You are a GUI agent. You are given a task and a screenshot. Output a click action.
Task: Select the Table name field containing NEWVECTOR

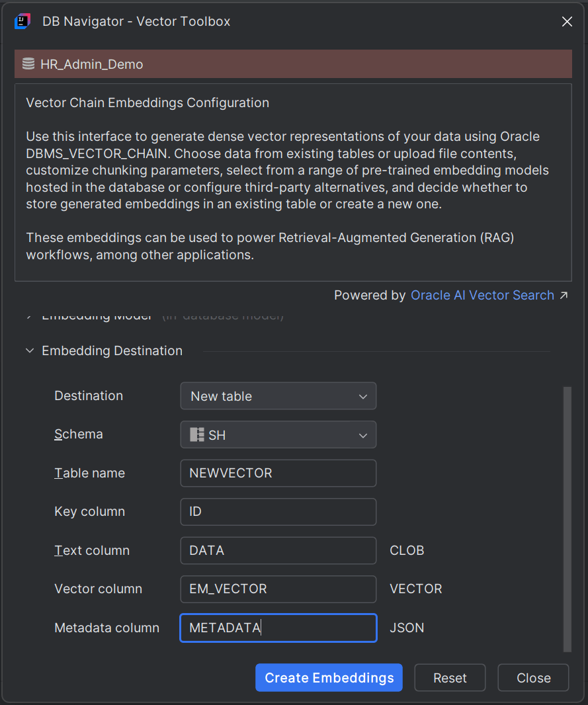[x=278, y=473]
